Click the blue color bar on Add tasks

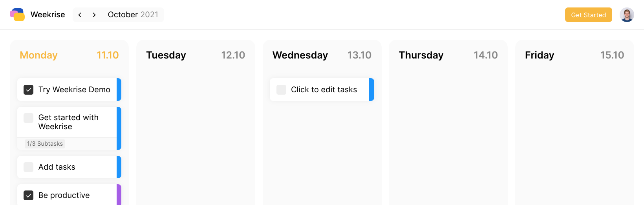pyautogui.click(x=119, y=167)
